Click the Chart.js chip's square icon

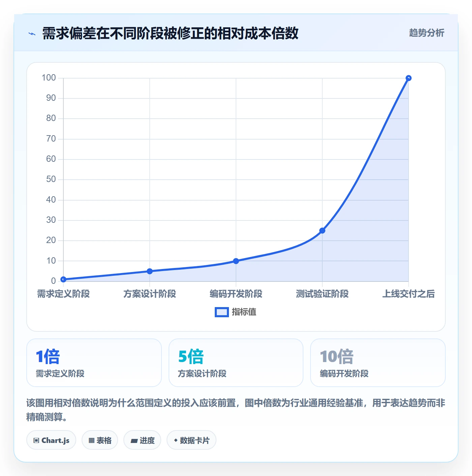click(36, 441)
